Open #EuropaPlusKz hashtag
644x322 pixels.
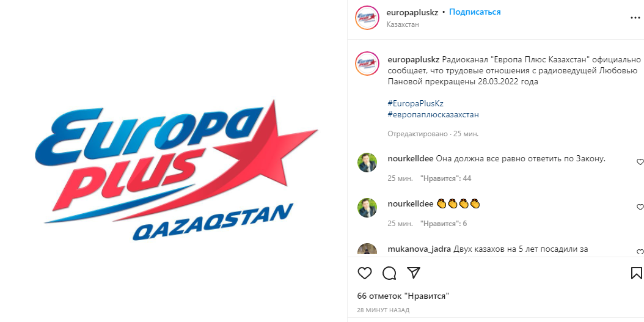click(415, 103)
